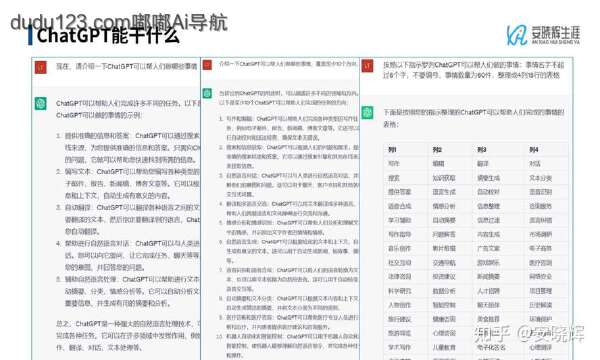
Task: Click the 知乎 @安晓辉 watermark text
Action: [529, 334]
